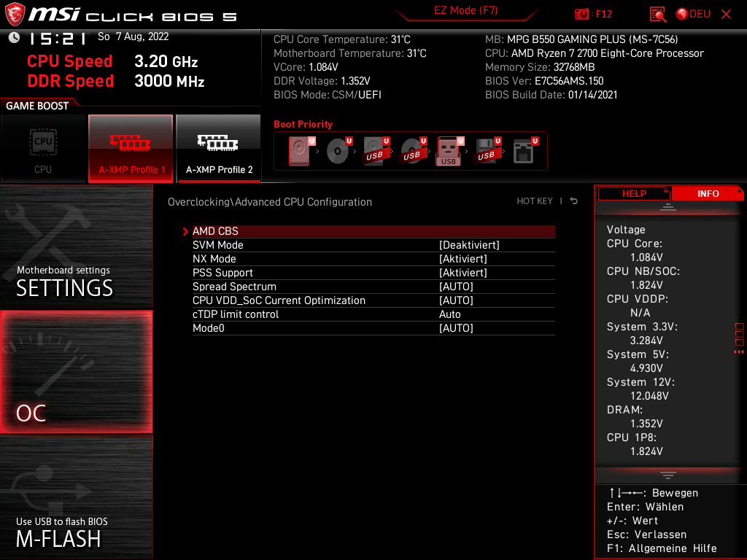Click the screenshot camera icon near F12
Image resolution: width=747 pixels, height=560 pixels.
coord(581,13)
